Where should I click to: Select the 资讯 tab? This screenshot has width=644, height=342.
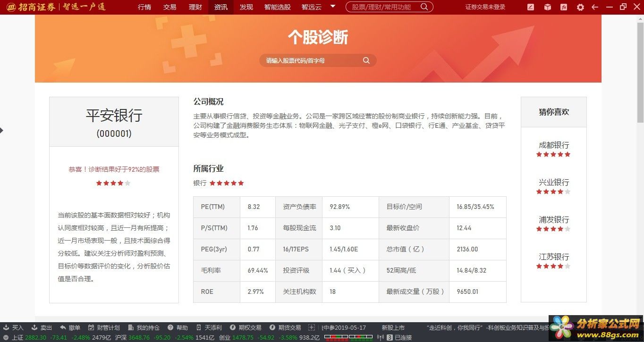click(221, 7)
